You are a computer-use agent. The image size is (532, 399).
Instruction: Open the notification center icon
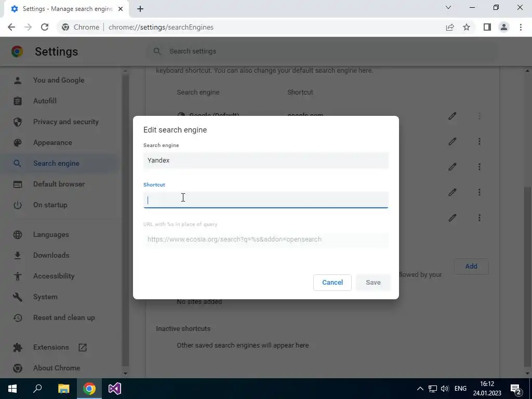[x=515, y=389]
